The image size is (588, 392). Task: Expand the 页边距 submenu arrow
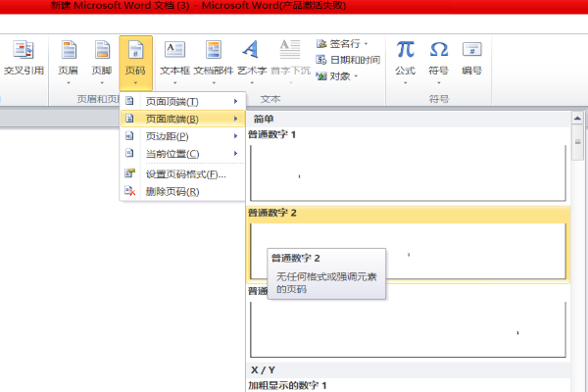(x=236, y=136)
